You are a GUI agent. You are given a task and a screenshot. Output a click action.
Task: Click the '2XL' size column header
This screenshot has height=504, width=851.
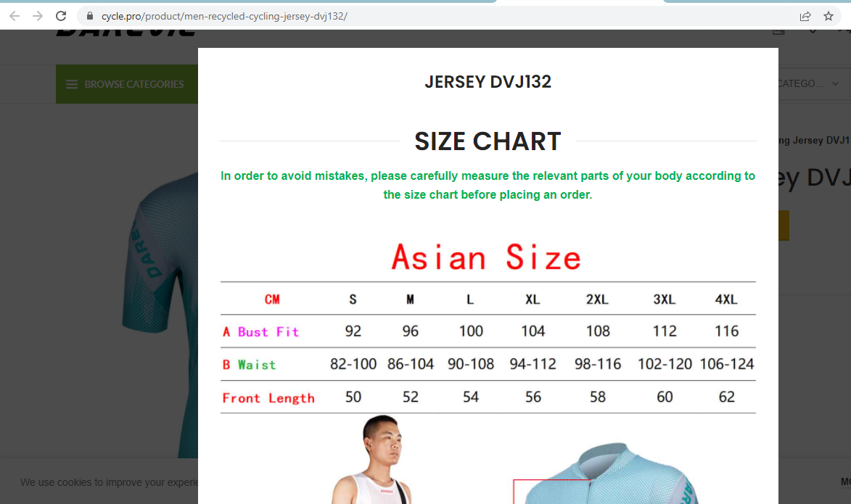point(597,299)
